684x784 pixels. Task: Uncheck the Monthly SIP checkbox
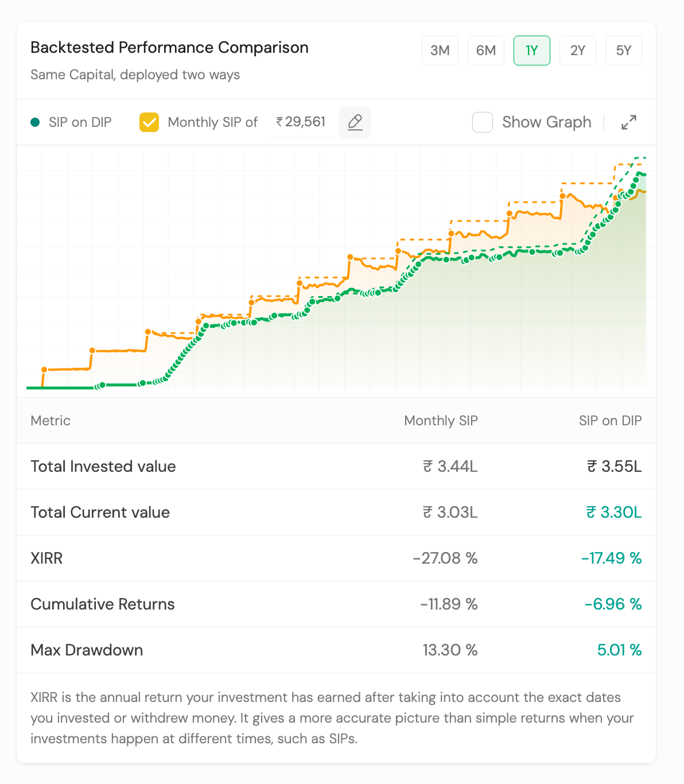pyautogui.click(x=149, y=122)
